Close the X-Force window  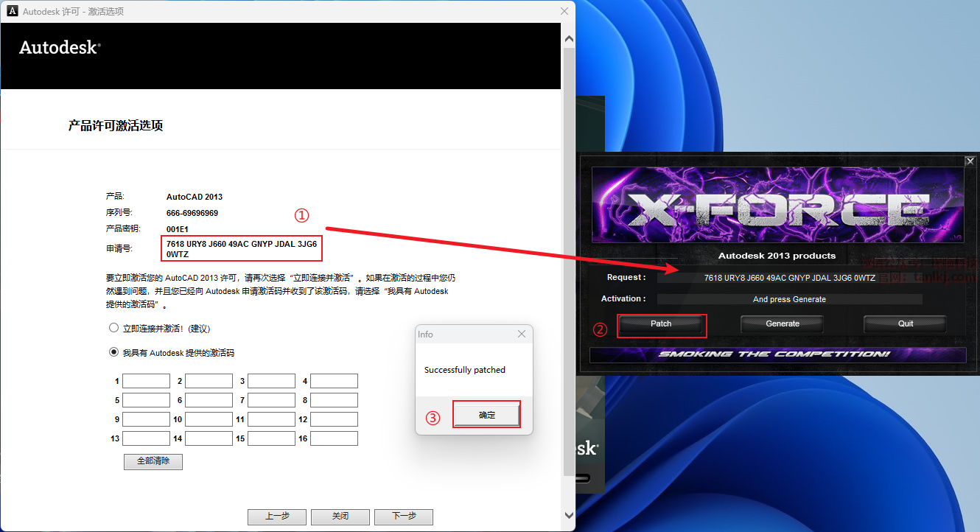pos(970,161)
